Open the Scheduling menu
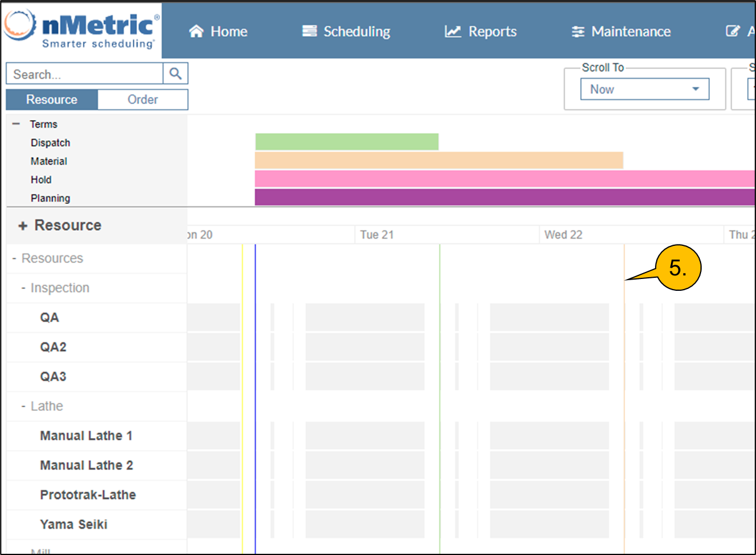Image resolution: width=756 pixels, height=555 pixels. 346,31
